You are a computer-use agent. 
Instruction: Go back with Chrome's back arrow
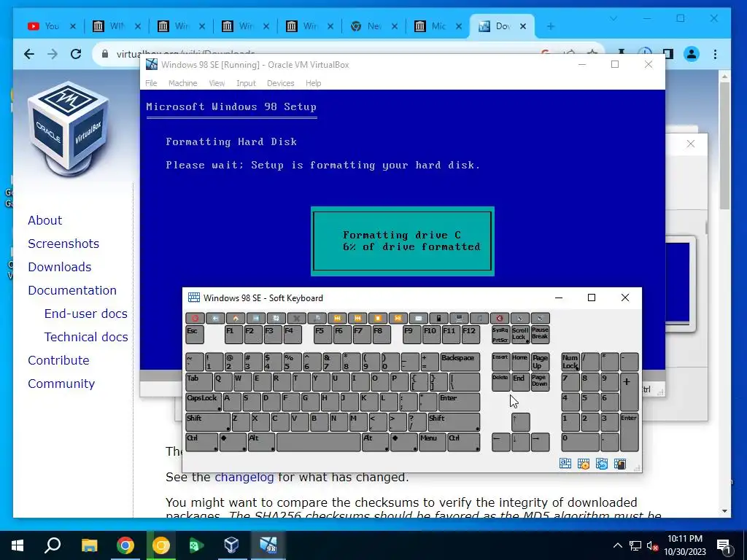pos(29,54)
